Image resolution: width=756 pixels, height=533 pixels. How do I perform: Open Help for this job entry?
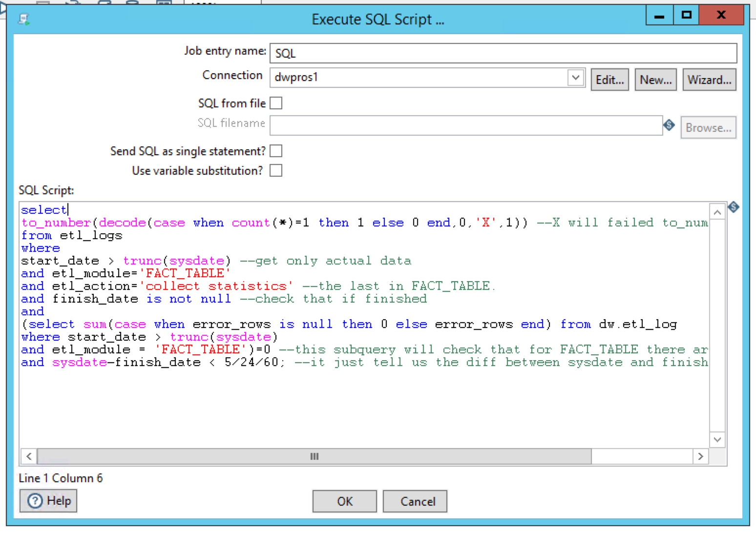tap(48, 501)
